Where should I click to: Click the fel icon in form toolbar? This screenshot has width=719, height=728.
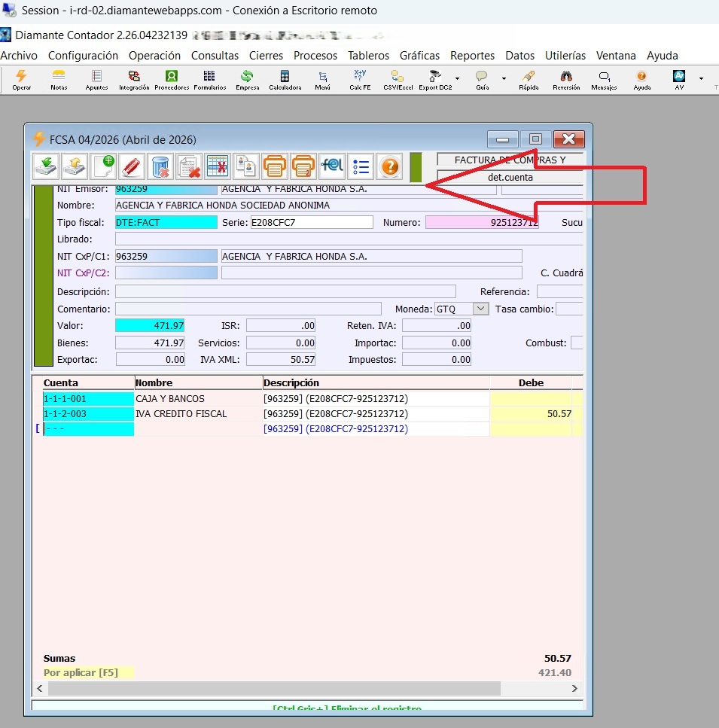coord(332,166)
